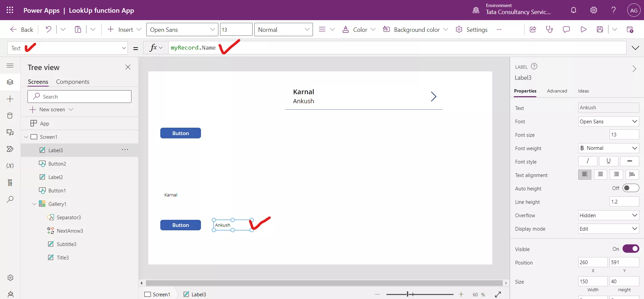Click the tree view Search field
Image resolution: width=644 pixels, height=299 pixels.
[79, 97]
